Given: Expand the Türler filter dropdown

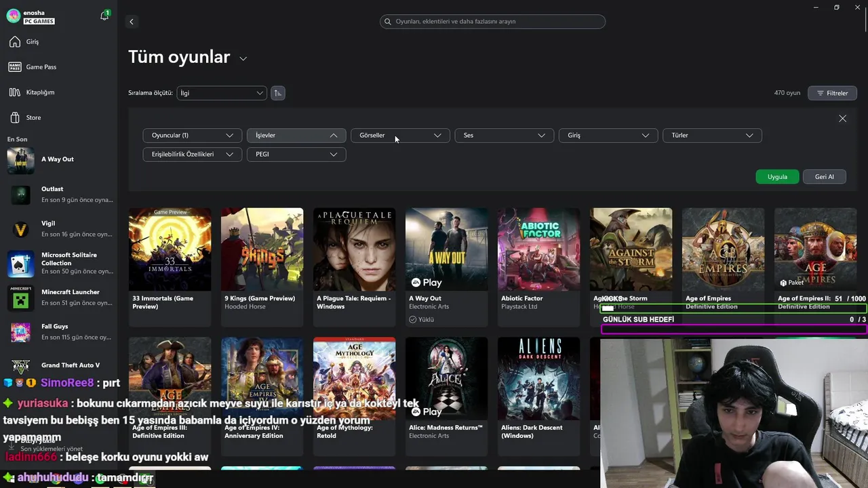Looking at the screenshot, I should pyautogui.click(x=712, y=136).
